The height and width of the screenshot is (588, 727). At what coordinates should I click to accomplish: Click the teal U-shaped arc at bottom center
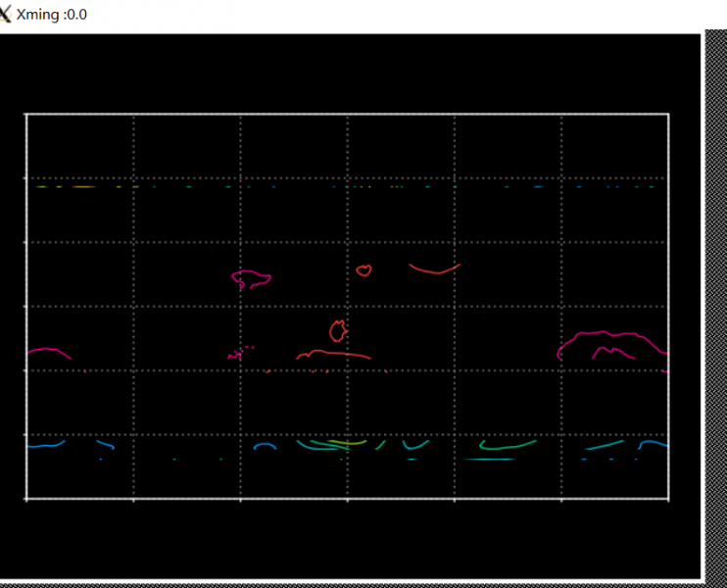click(415, 447)
